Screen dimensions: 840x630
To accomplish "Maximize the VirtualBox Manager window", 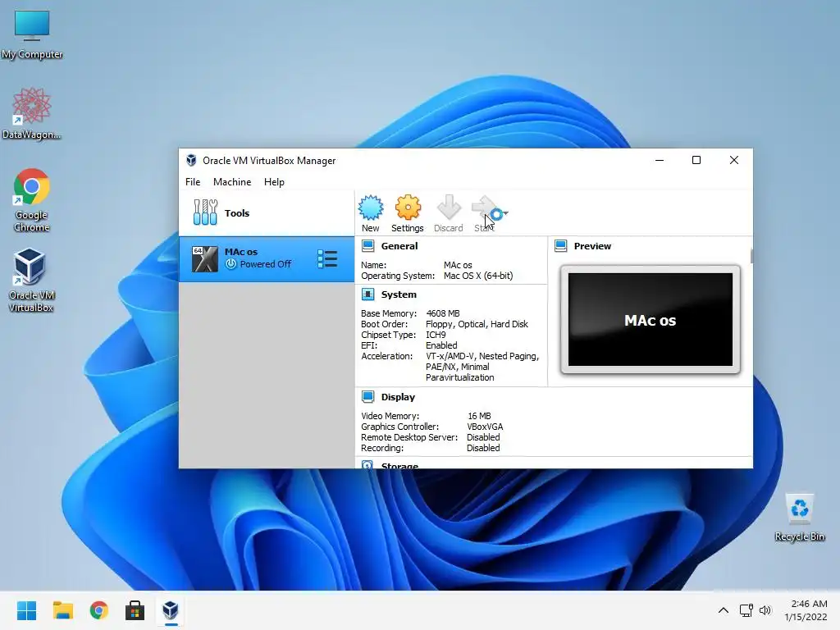I will (696, 160).
